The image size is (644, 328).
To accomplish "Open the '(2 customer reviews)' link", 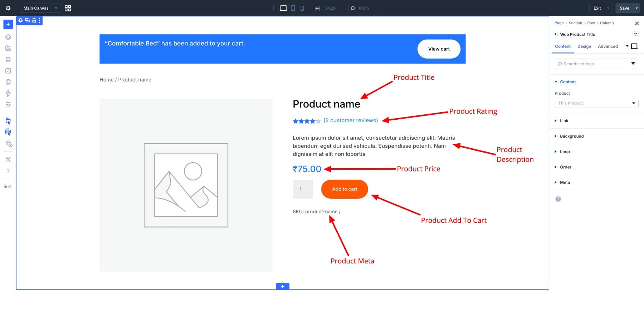I will (351, 120).
